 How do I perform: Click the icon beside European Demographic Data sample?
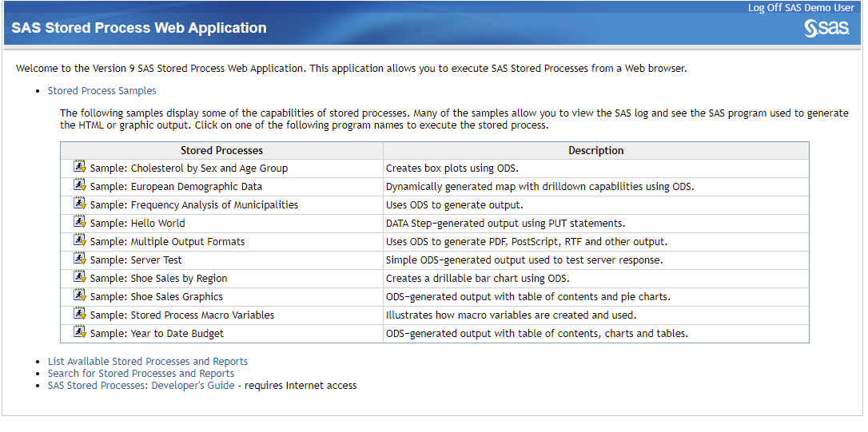point(79,185)
